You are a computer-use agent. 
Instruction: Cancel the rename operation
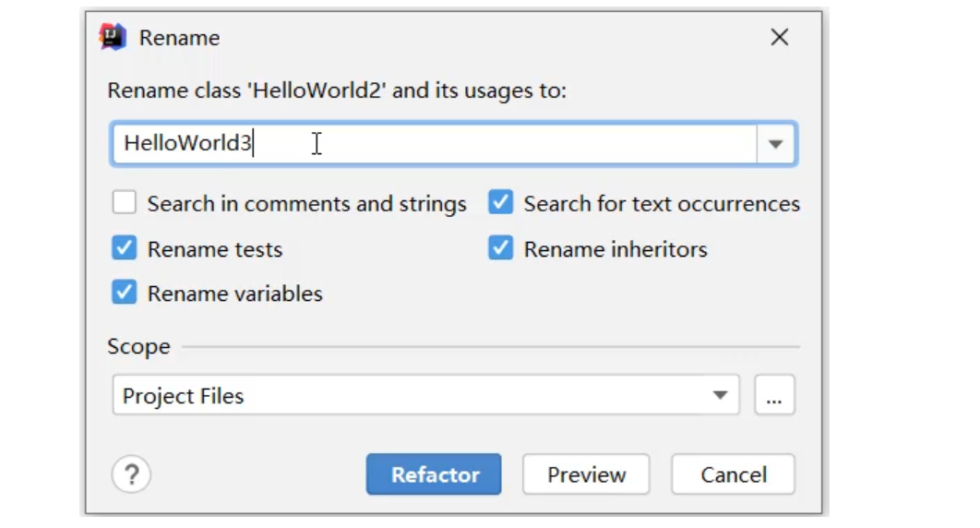[x=733, y=474]
